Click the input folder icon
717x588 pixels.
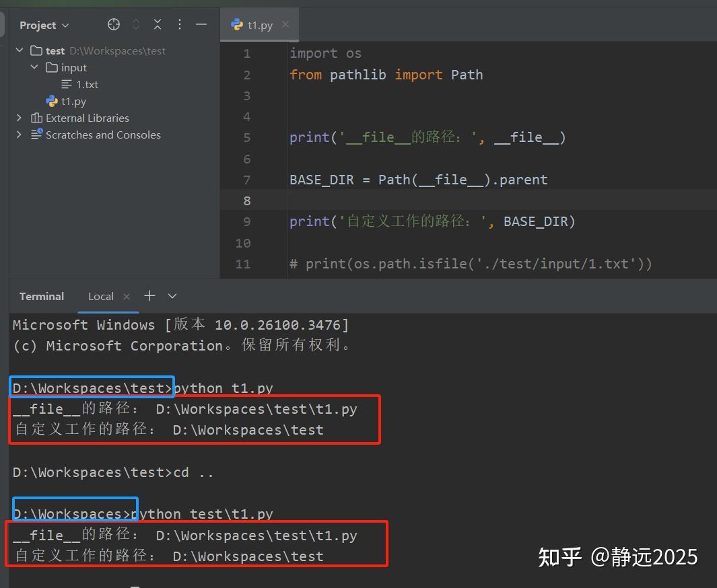coord(52,67)
